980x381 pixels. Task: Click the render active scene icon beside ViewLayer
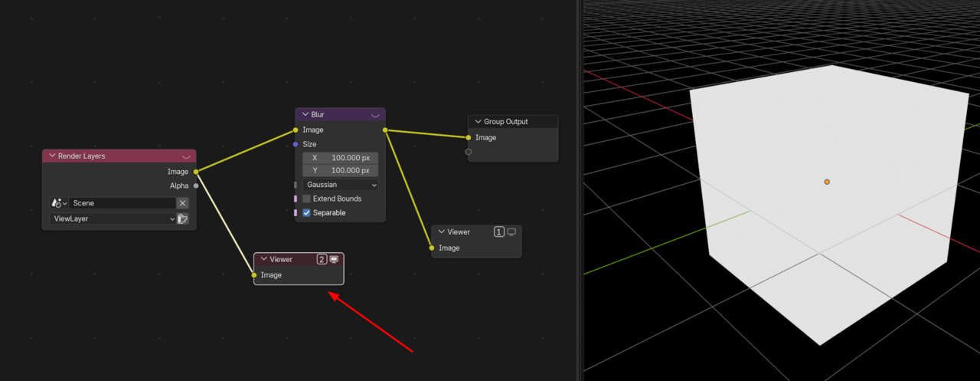click(183, 218)
